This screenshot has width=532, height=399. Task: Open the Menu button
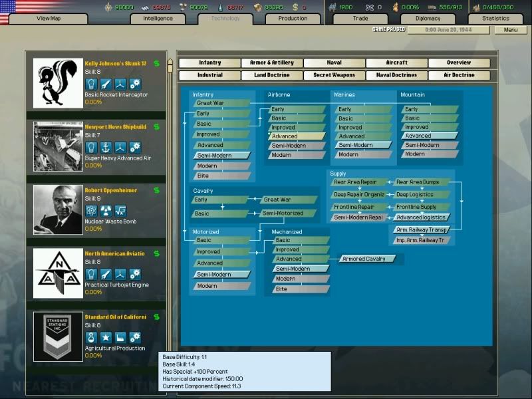pos(510,30)
